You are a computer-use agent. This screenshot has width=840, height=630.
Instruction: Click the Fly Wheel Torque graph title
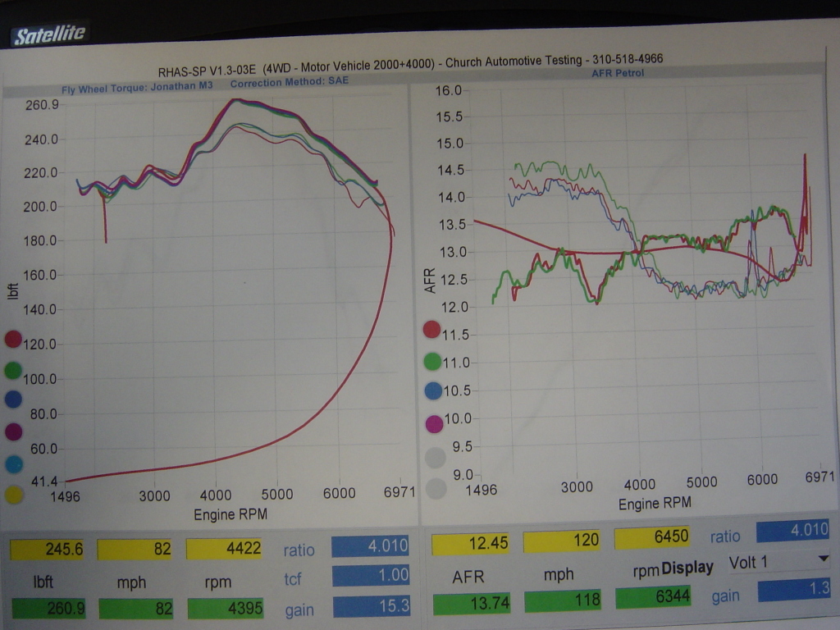(137, 84)
